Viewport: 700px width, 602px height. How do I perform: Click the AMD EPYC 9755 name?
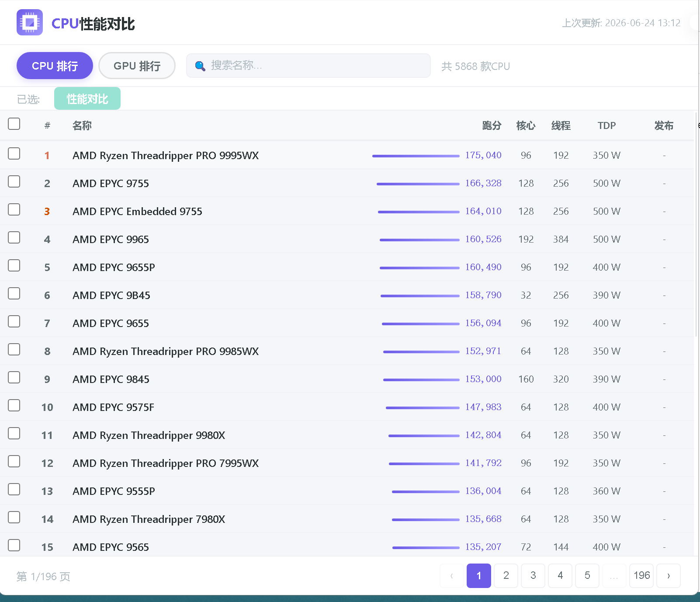coord(111,184)
